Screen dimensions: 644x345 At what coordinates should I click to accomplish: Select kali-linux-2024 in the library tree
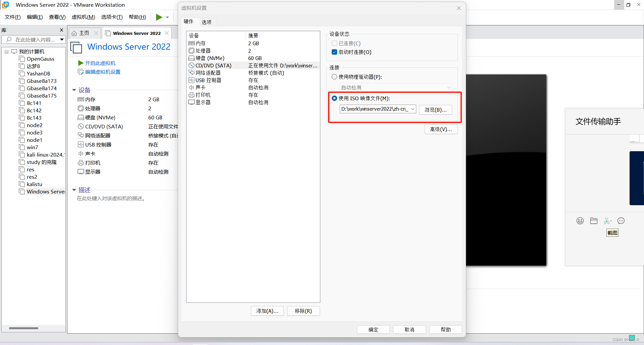[x=46, y=155]
